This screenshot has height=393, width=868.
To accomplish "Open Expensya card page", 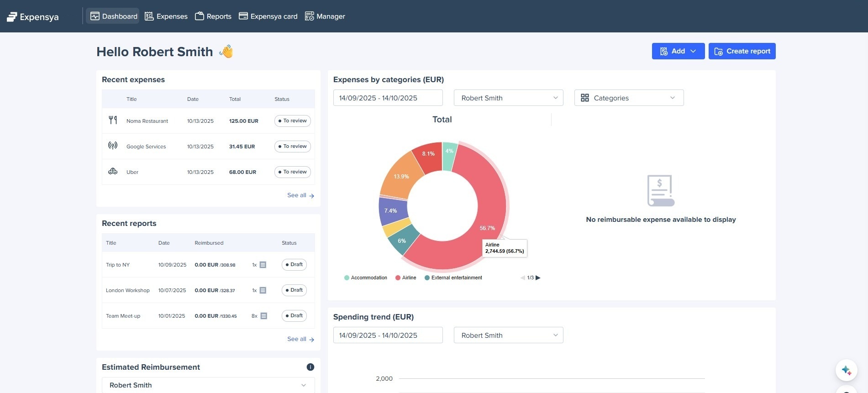I will tap(268, 16).
